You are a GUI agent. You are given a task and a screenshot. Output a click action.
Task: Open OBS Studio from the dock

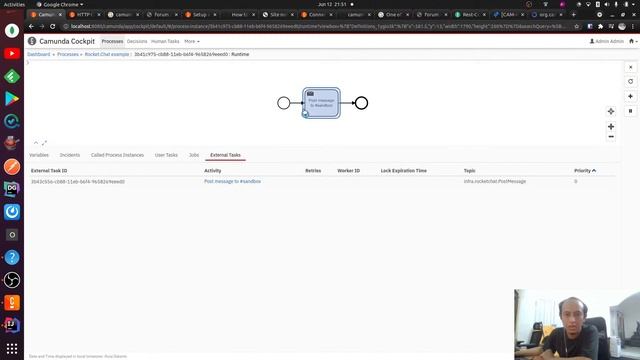coord(12,280)
